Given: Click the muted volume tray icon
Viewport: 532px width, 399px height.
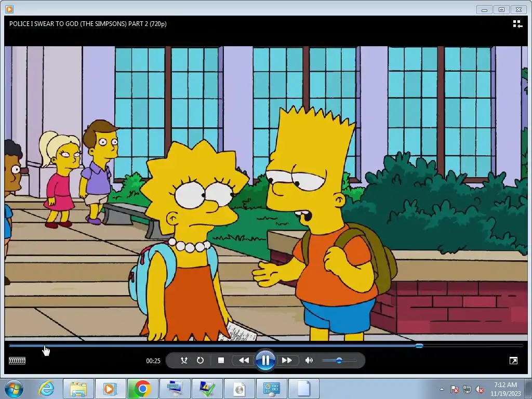Looking at the screenshot, I should point(480,389).
